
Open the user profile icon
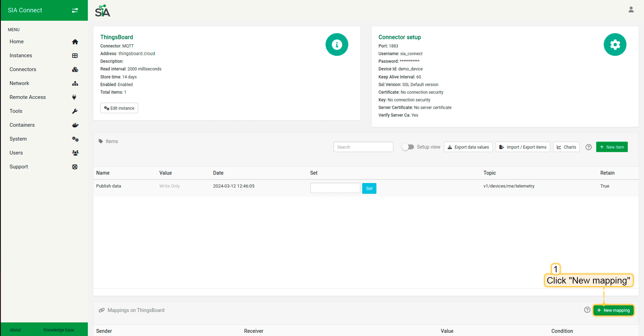631,10
